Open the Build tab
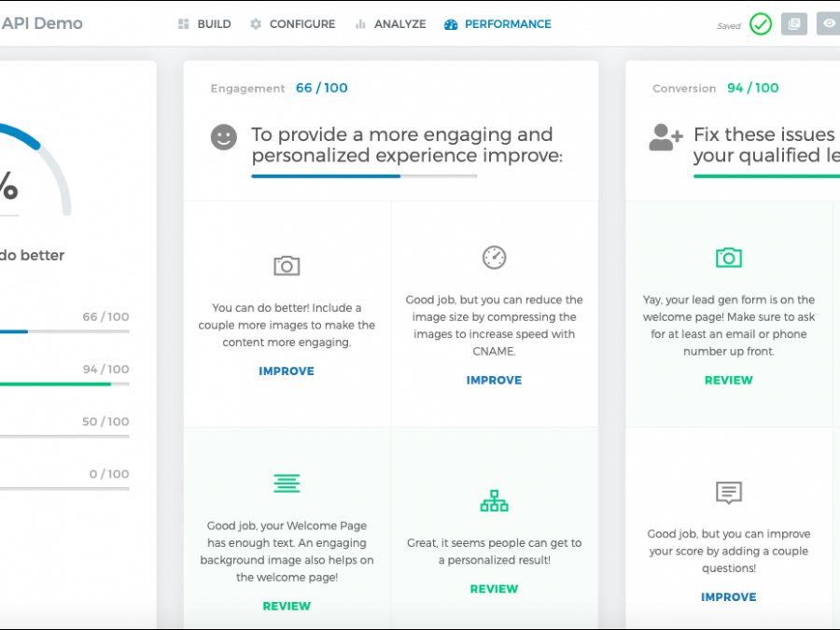This screenshot has width=840, height=630. click(204, 24)
